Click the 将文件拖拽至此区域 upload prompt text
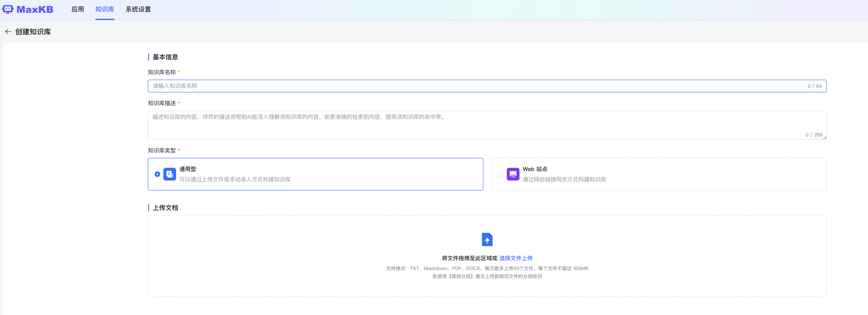The image size is (868, 315). pos(469,258)
